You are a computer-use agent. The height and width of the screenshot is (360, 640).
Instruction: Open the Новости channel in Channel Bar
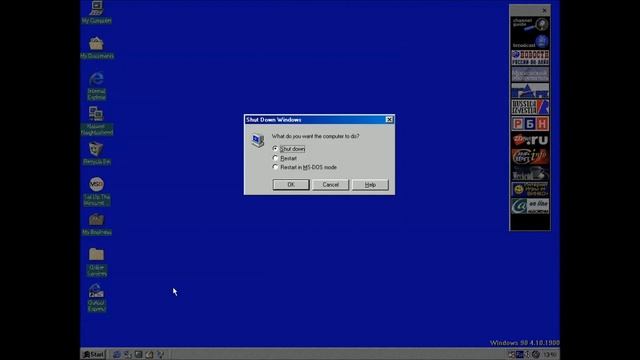[x=530, y=58]
